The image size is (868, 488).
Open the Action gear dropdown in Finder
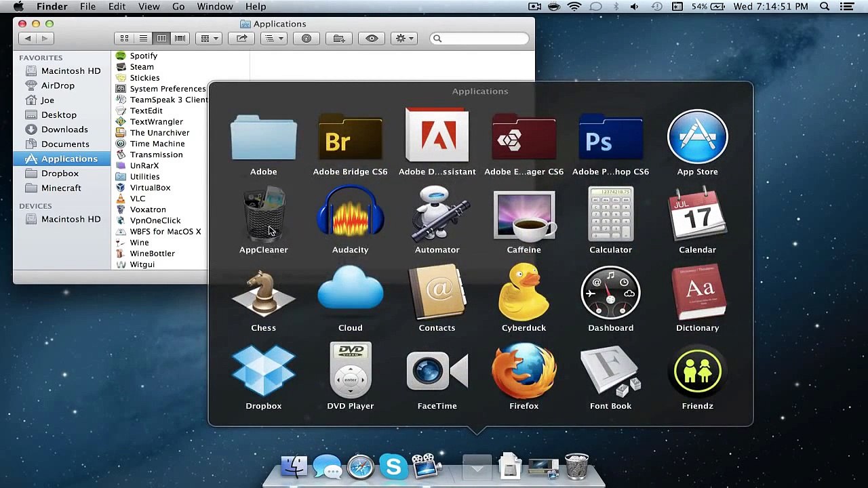point(404,39)
